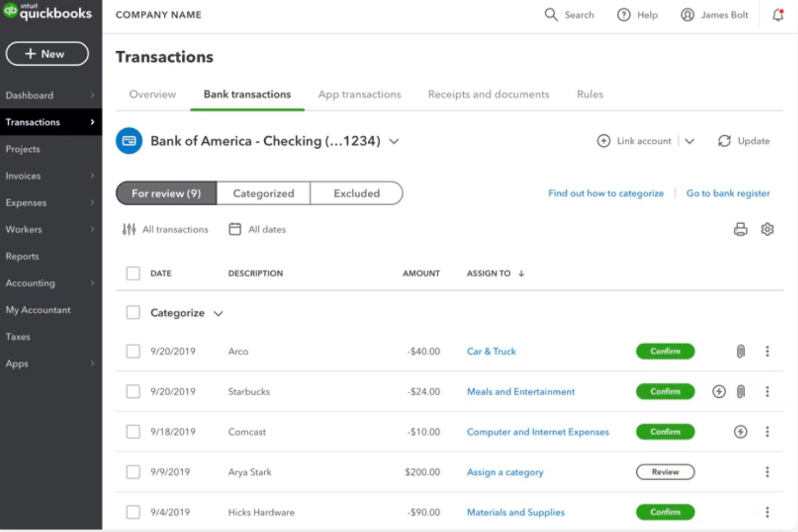Check the select-all checkbox in header
Image resolution: width=798 pixels, height=532 pixels.
[133, 273]
